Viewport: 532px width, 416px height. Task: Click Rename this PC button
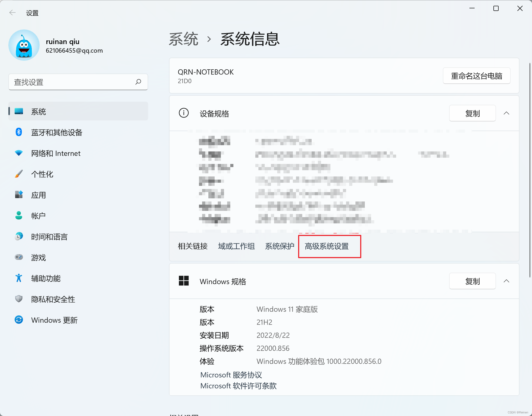coord(476,76)
